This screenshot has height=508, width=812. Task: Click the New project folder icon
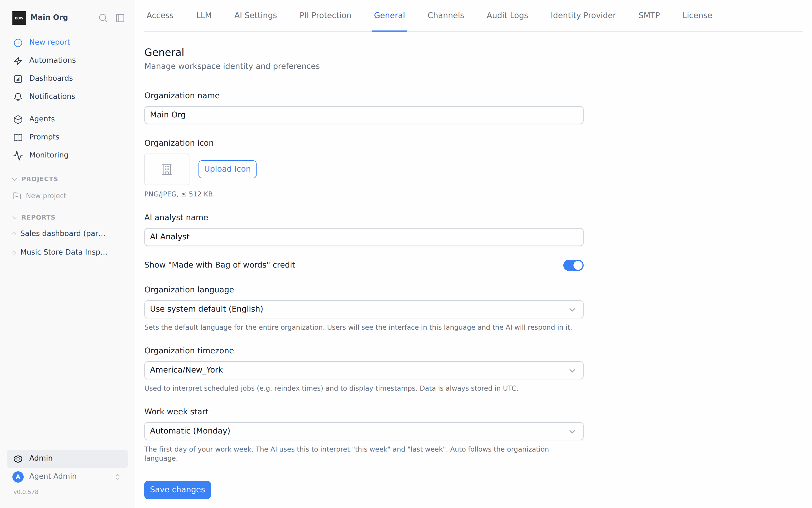point(17,196)
